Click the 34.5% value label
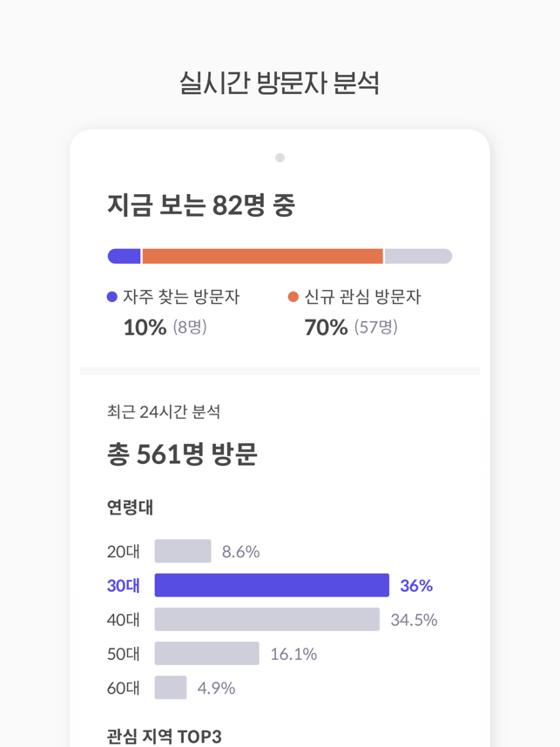 [x=415, y=620]
